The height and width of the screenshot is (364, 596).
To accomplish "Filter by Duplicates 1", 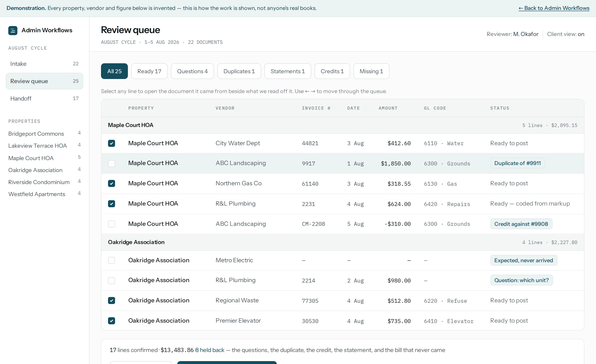I will (239, 71).
